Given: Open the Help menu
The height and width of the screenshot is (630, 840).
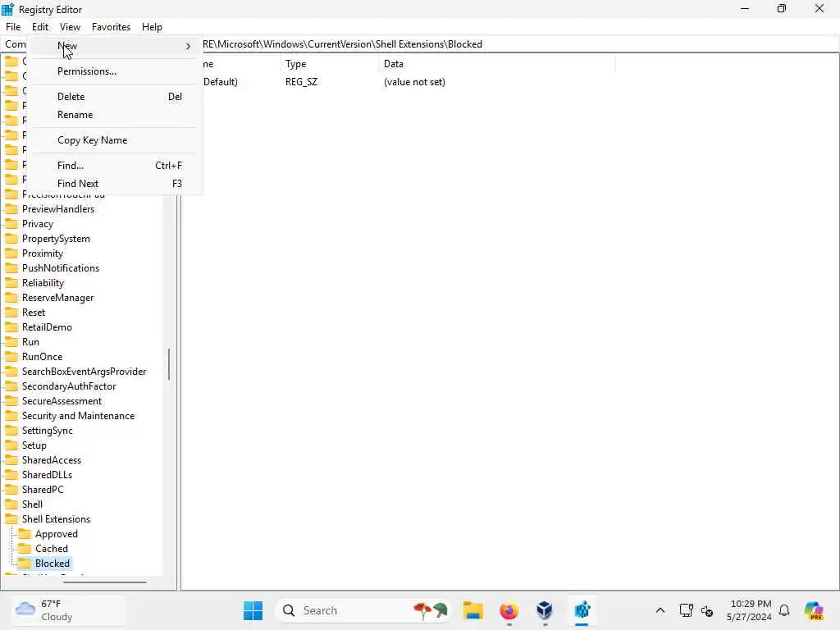Looking at the screenshot, I should 152,27.
